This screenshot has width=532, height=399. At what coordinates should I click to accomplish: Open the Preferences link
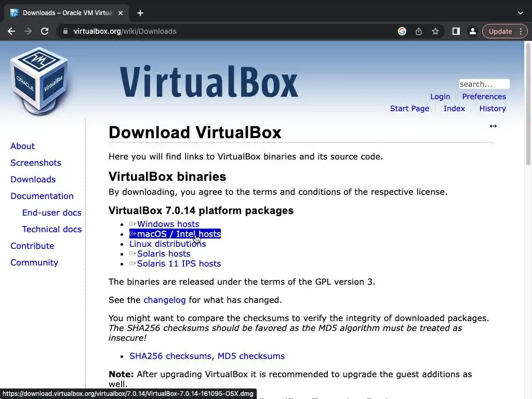[x=484, y=97]
